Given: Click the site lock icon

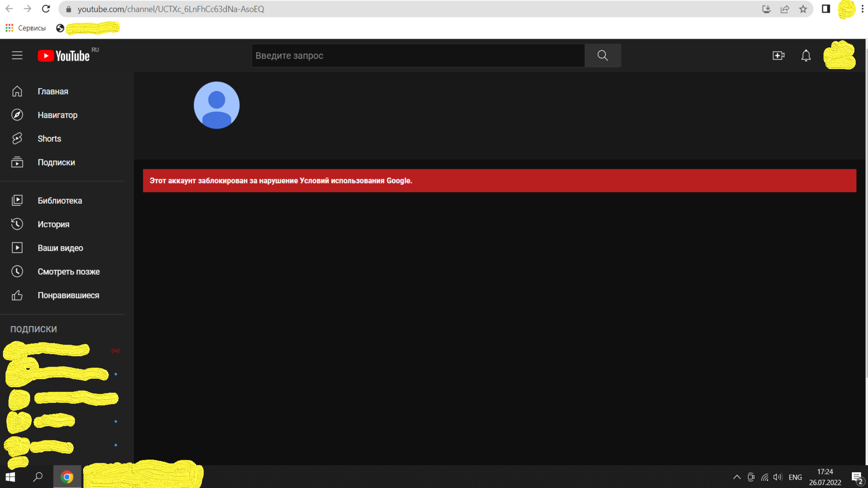Looking at the screenshot, I should pos(69,9).
